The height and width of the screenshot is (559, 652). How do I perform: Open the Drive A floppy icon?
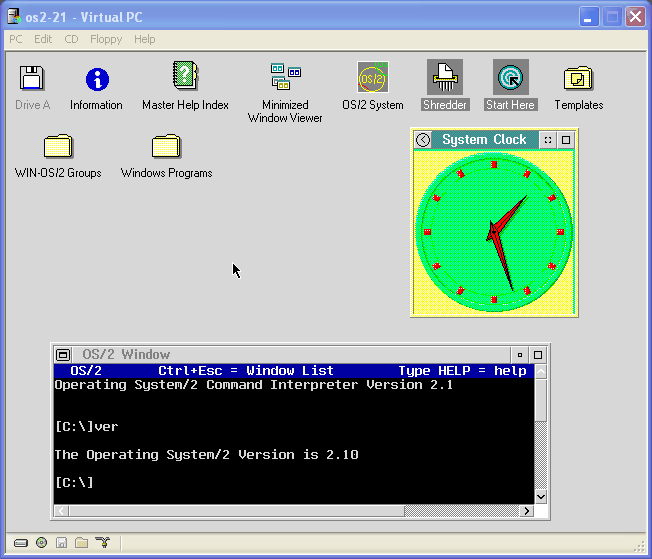point(32,78)
